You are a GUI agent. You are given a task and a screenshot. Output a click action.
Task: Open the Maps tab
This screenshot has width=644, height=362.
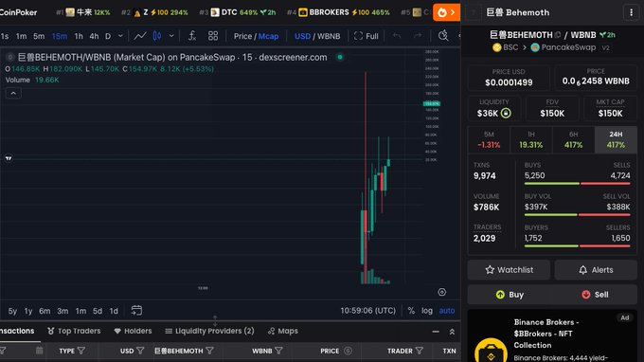pos(283,331)
